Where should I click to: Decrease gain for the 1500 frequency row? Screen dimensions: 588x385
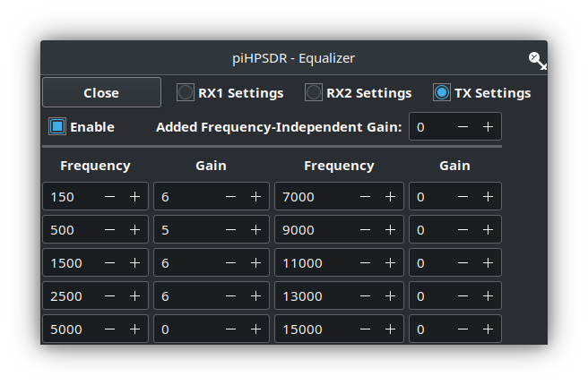pos(230,262)
